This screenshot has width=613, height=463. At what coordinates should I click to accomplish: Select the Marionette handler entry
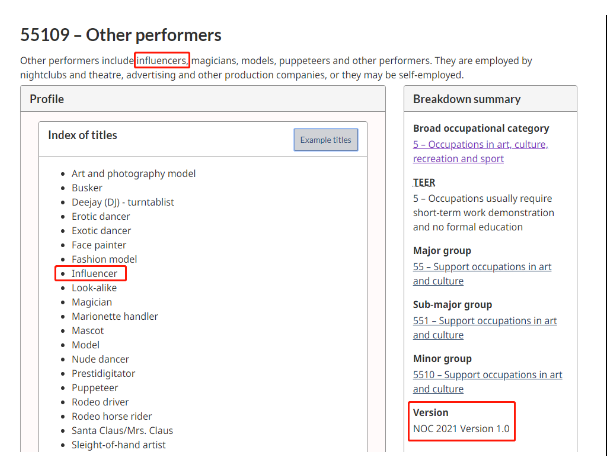[x=114, y=316]
